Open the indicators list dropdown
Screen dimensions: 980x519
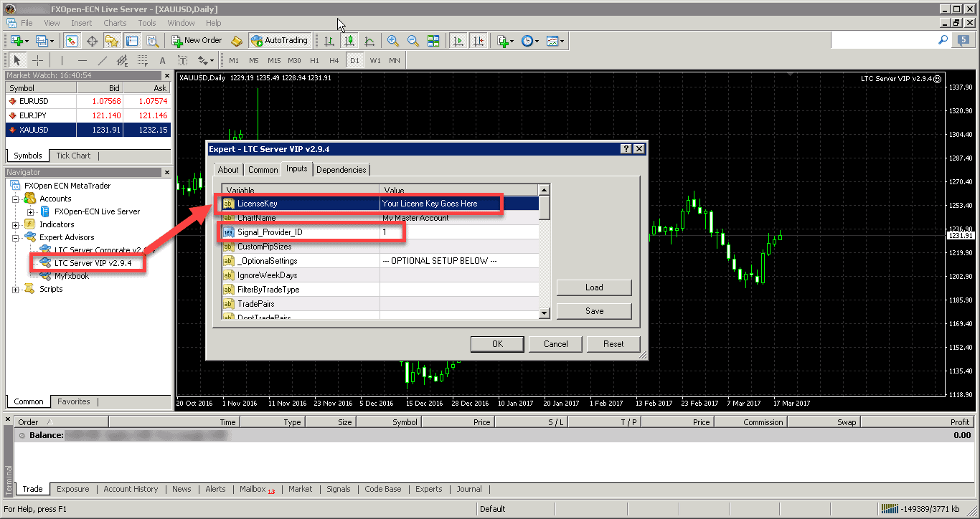coord(505,41)
